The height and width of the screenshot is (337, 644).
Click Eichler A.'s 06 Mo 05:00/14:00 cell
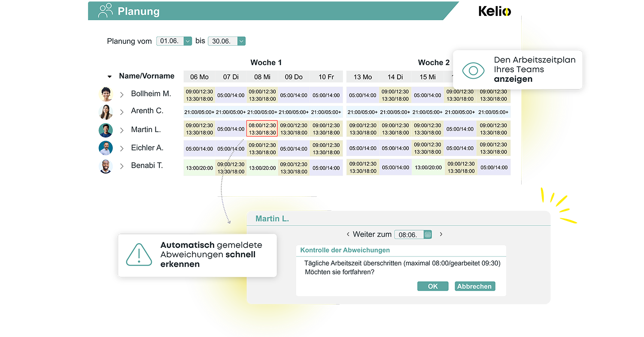click(199, 148)
